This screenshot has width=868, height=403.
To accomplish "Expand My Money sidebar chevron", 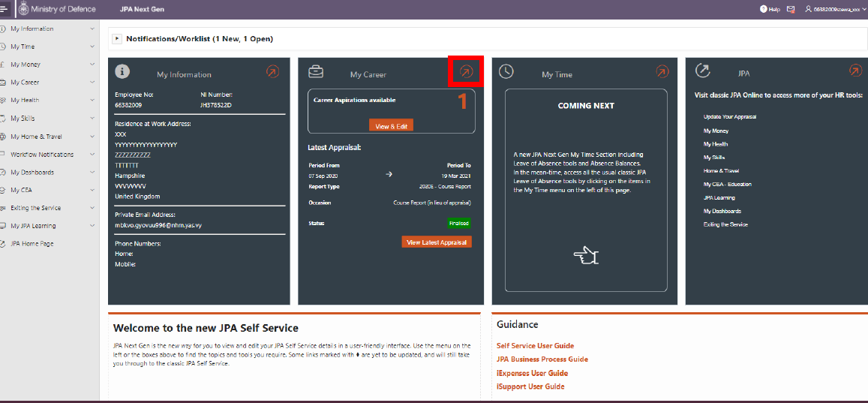I will click(92, 65).
